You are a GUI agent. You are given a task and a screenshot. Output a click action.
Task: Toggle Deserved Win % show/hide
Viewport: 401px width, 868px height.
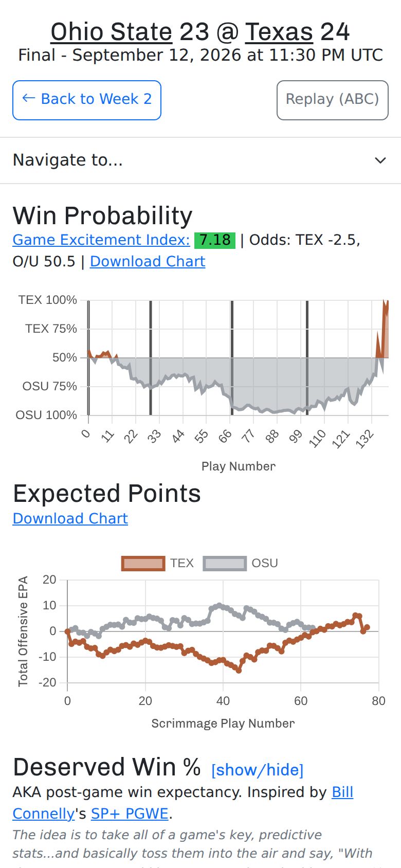click(258, 770)
